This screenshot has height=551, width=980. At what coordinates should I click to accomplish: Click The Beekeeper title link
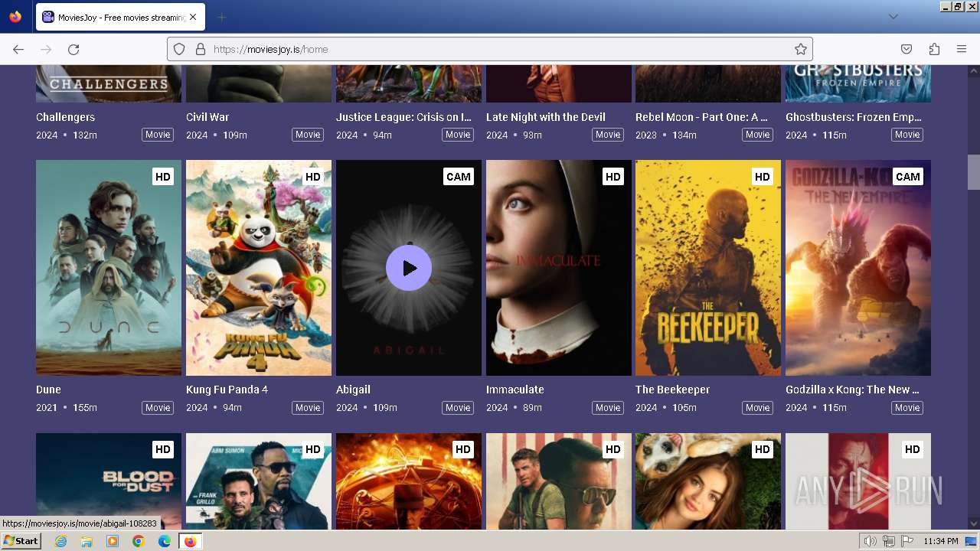pyautogui.click(x=673, y=390)
